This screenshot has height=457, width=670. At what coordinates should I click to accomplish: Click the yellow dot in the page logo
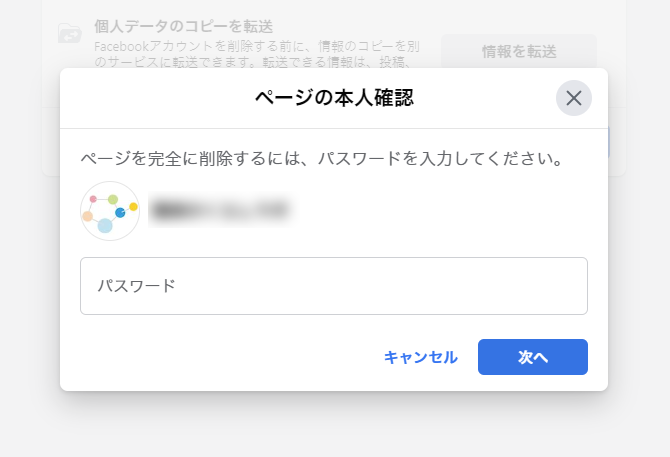click(133, 207)
